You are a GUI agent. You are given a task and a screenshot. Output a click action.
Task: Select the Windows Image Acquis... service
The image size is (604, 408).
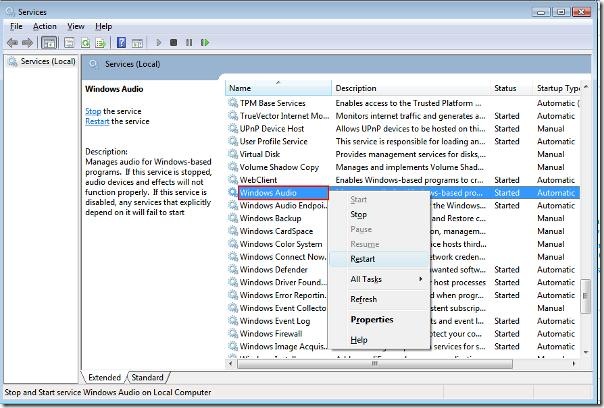[283, 346]
